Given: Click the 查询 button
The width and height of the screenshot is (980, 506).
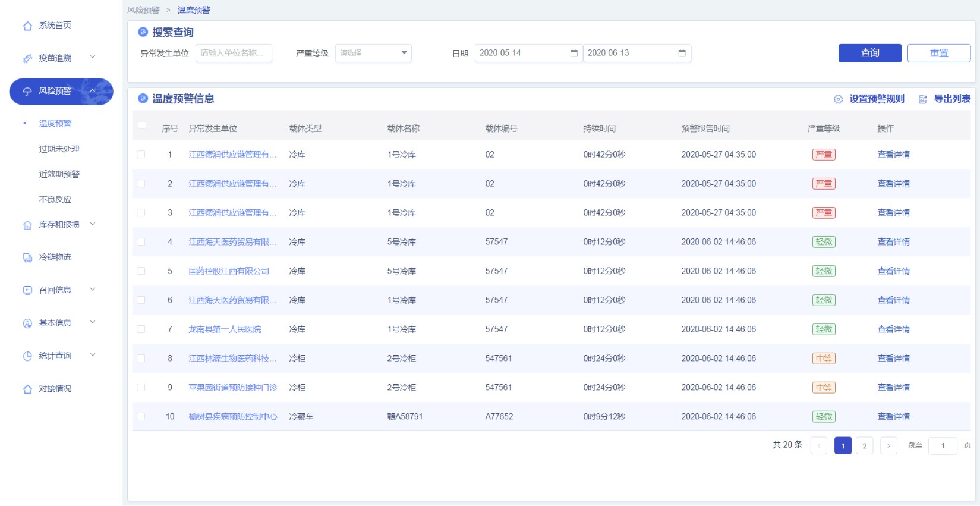Looking at the screenshot, I should (x=870, y=53).
